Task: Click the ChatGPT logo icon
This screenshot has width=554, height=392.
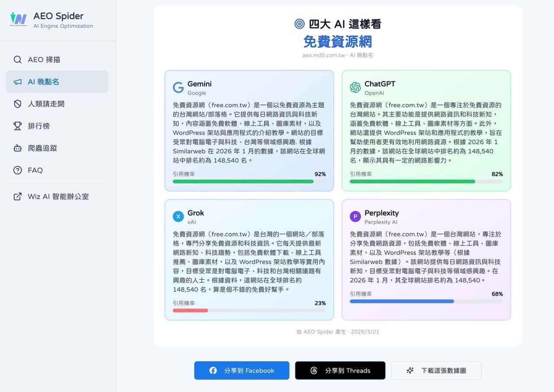Action: (x=355, y=88)
